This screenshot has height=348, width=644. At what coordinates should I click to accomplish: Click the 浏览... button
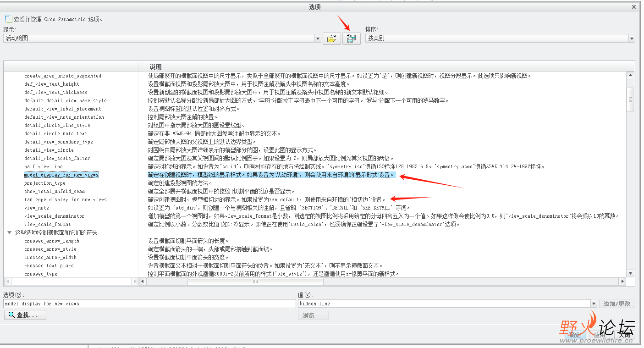pyautogui.click(x=313, y=315)
